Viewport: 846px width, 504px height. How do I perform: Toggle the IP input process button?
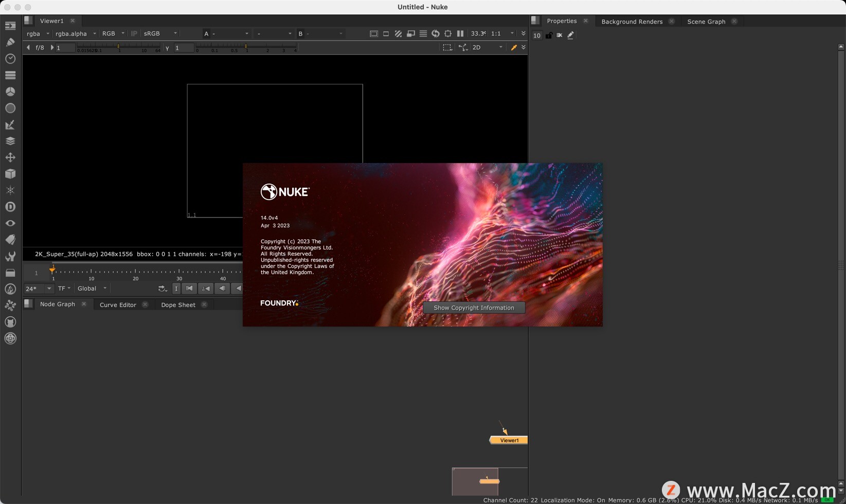(x=134, y=33)
